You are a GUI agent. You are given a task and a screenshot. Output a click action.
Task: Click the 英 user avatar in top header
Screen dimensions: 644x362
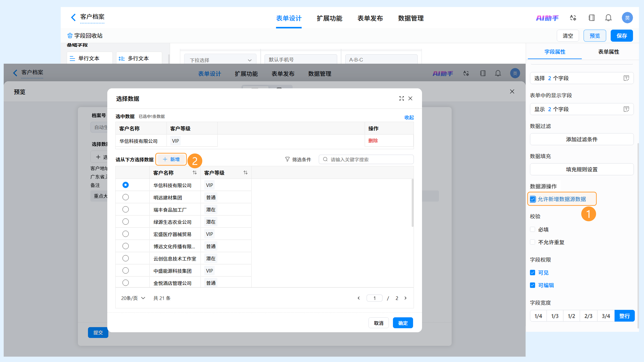pos(627,18)
